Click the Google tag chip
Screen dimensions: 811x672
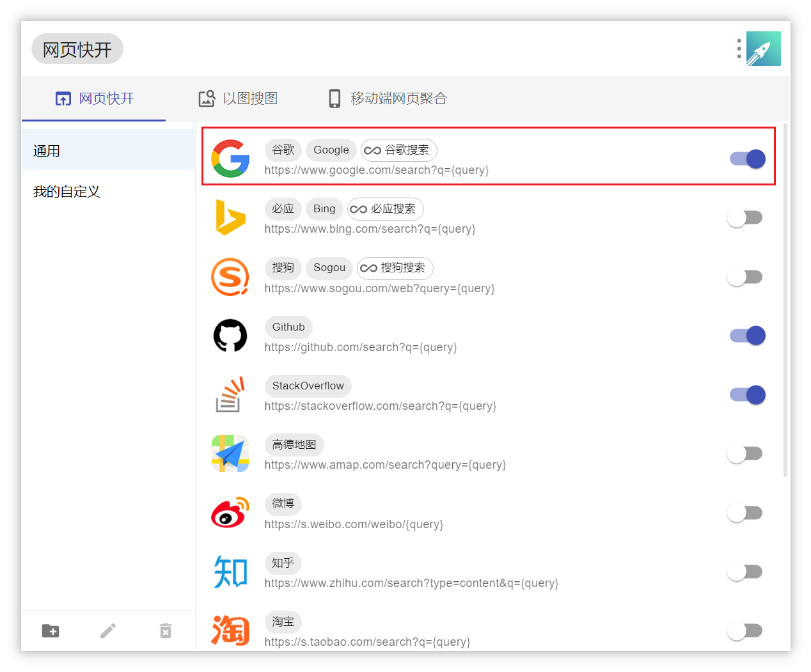331,150
